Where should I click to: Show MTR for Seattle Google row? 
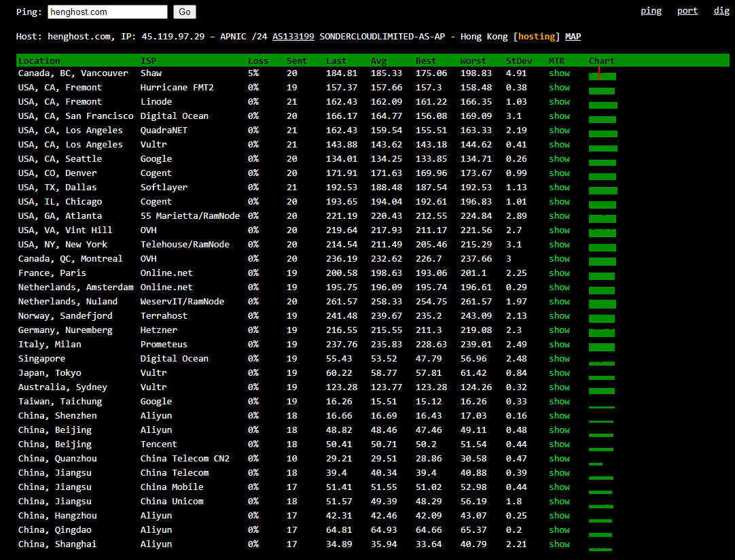[559, 159]
